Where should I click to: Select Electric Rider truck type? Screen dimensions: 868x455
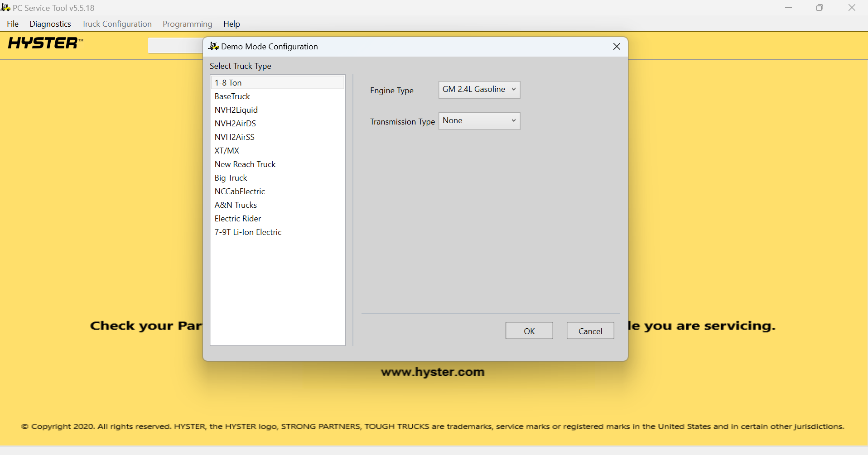coord(277,218)
